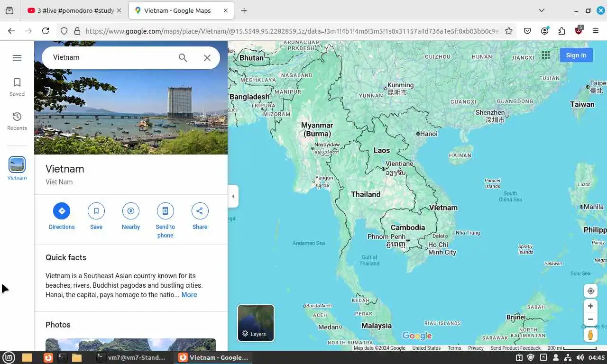Open the Vietnam header photo
This screenshot has height=364, width=607.
coord(131,98)
